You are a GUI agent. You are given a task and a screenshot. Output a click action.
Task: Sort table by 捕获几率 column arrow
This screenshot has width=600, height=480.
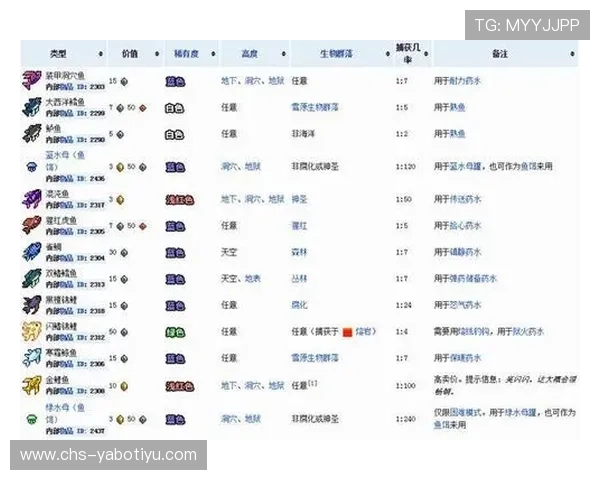pyautogui.click(x=426, y=54)
